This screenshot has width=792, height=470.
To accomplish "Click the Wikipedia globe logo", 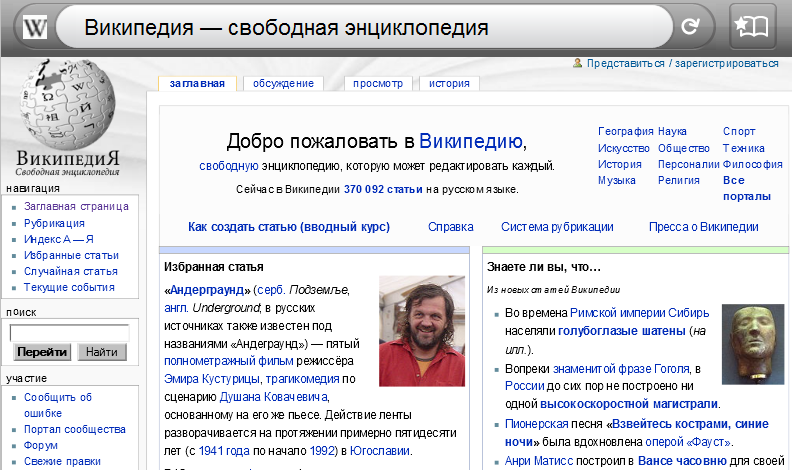I will click(x=68, y=105).
